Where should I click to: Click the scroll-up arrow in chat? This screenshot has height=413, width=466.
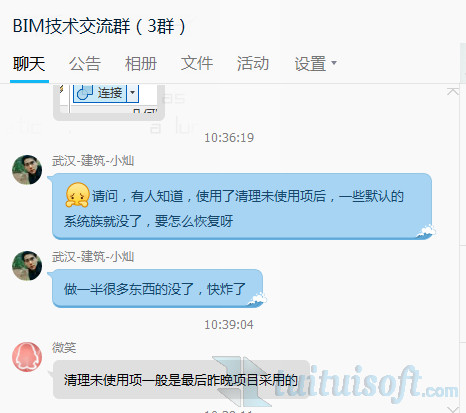coord(453,91)
